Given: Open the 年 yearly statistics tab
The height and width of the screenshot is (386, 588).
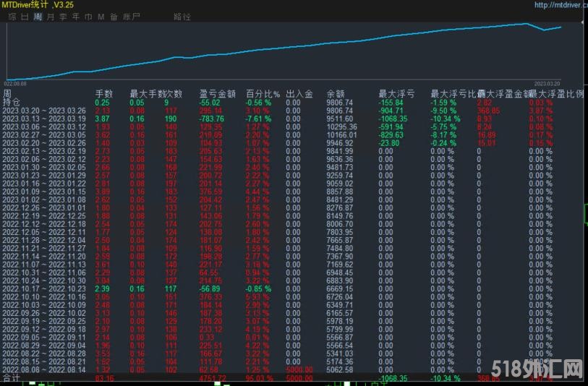Looking at the screenshot, I should 75,16.
